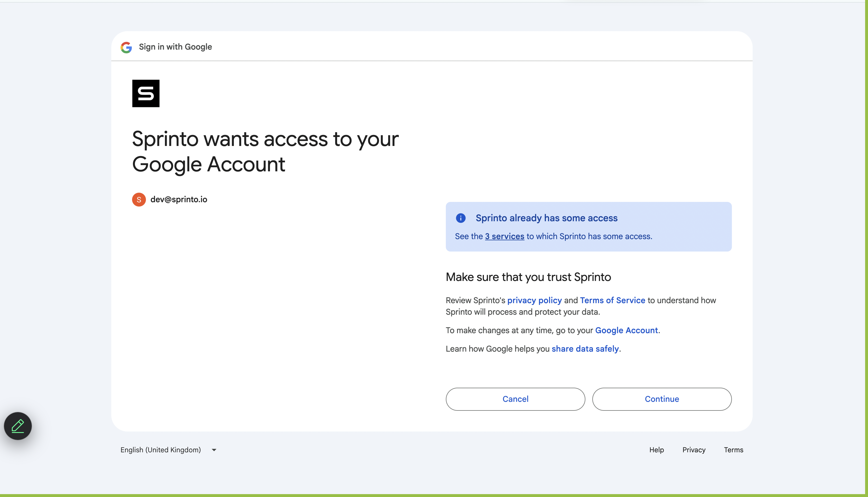Open the share data safely link
Viewport: 868px width, 497px height.
[x=585, y=348]
